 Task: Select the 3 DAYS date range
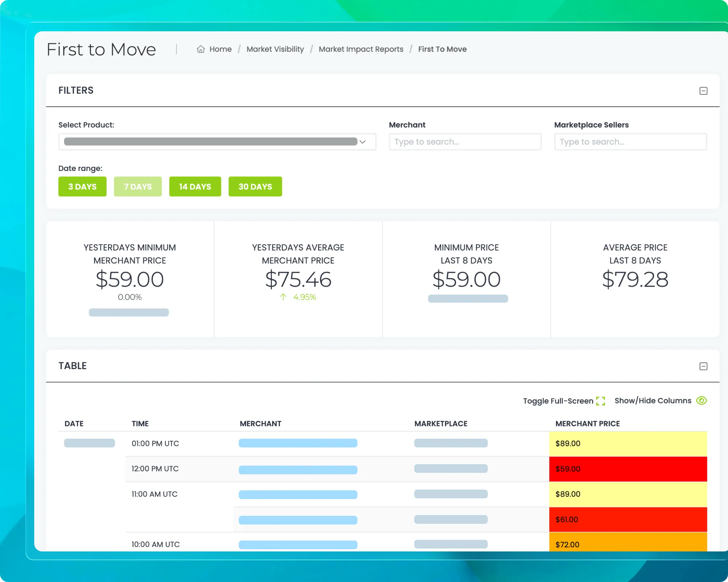coord(82,187)
